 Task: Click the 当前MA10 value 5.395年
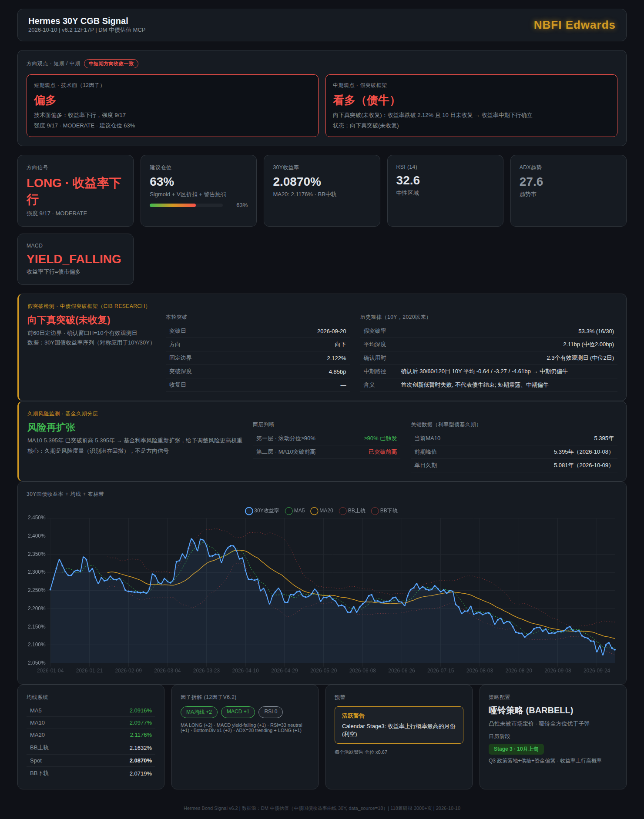[x=604, y=438]
